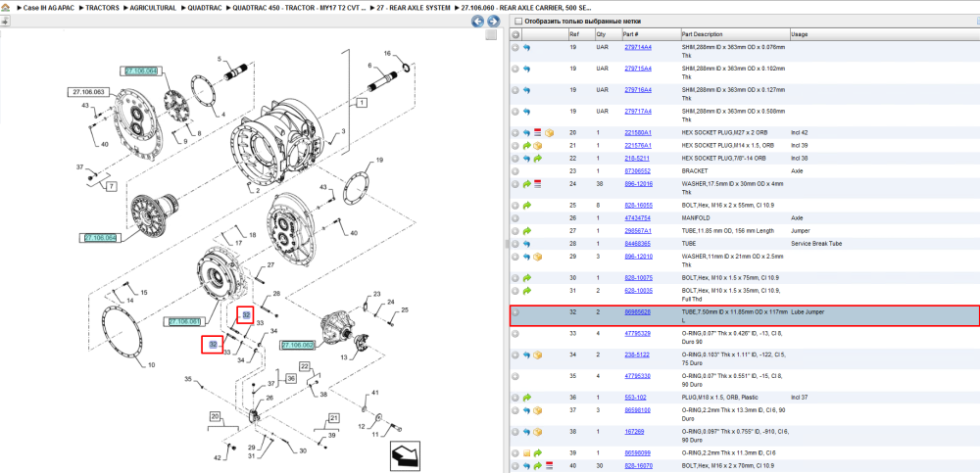
Task: Click green arrow for PLUG 553-102
Action: [x=527, y=398]
